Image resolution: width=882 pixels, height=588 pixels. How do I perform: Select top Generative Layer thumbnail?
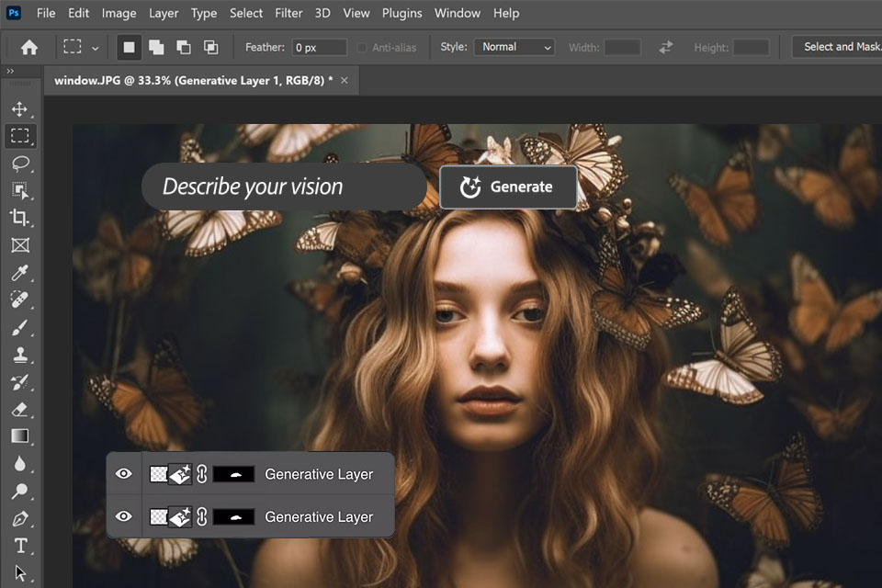(171, 474)
